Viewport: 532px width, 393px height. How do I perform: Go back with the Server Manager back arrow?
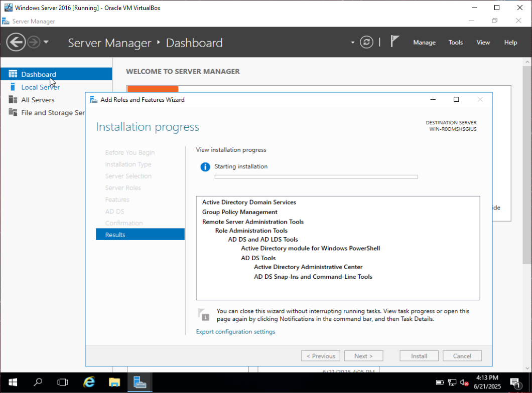tap(16, 42)
